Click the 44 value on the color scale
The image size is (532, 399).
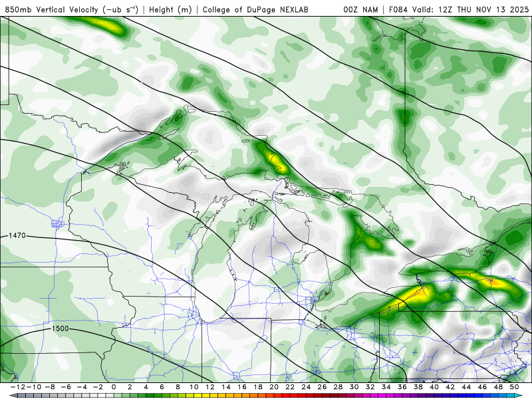pyautogui.click(x=467, y=387)
